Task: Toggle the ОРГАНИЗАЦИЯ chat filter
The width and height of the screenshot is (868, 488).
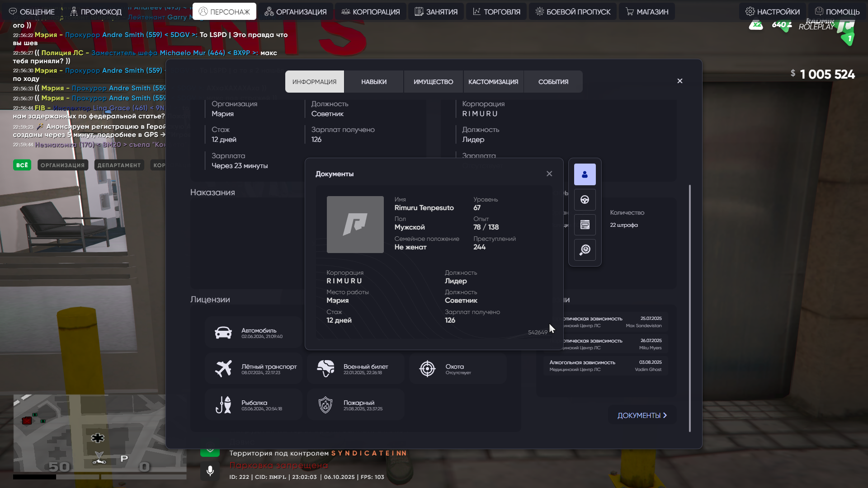Action: pyautogui.click(x=62, y=165)
